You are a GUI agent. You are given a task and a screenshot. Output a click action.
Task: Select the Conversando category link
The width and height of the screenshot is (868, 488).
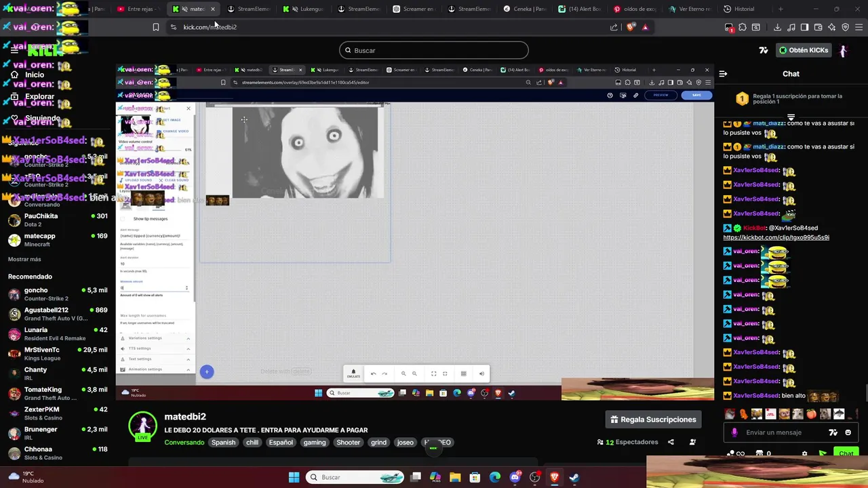[x=184, y=443]
